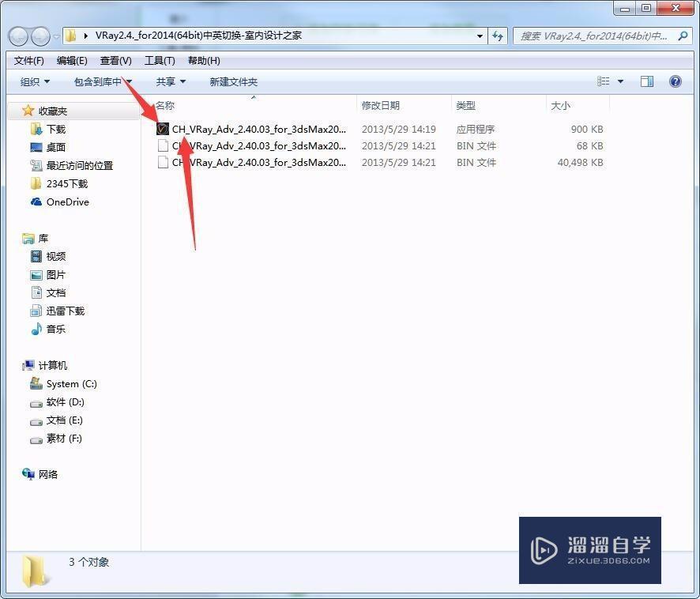Open the 查看(V) menu
Image resolution: width=700 pixels, height=599 pixels.
pos(115,61)
